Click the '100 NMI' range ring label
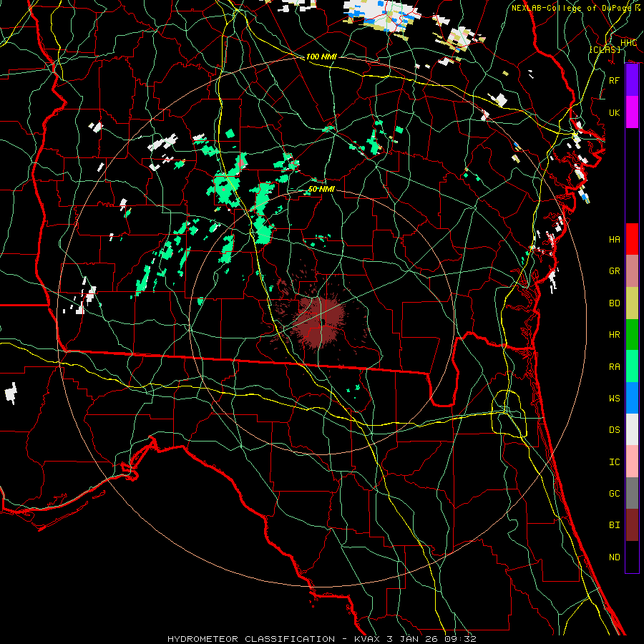The image size is (644, 644). click(321, 57)
